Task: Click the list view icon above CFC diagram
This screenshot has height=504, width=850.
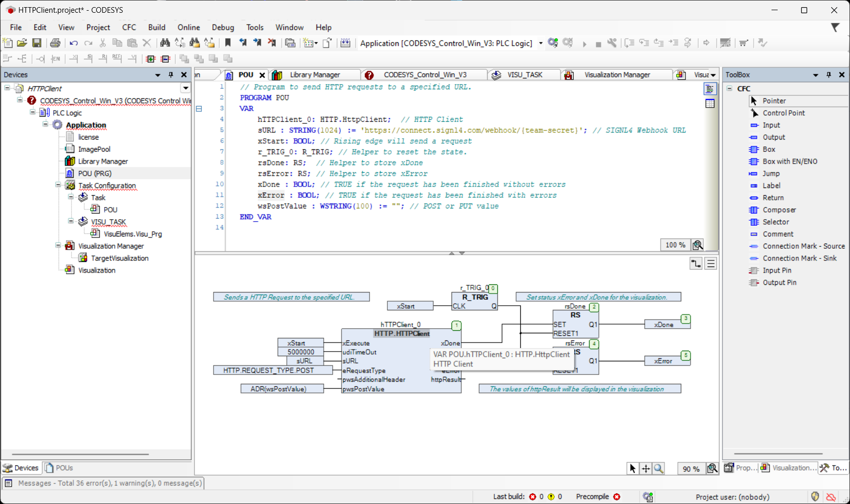Action: (x=711, y=263)
